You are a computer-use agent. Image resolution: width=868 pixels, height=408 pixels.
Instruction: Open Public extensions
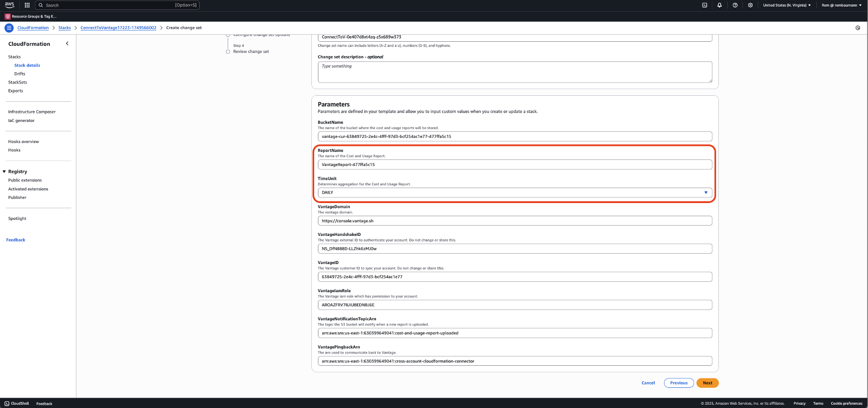pyautogui.click(x=25, y=180)
